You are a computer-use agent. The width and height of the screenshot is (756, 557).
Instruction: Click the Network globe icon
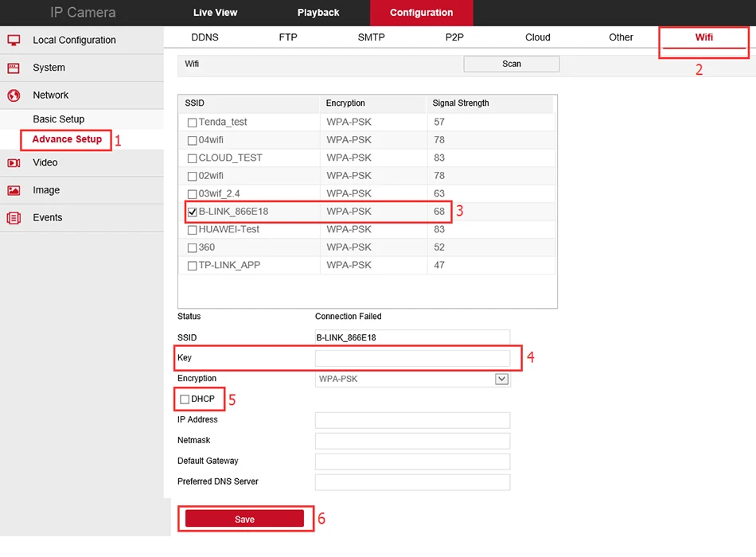[14, 95]
